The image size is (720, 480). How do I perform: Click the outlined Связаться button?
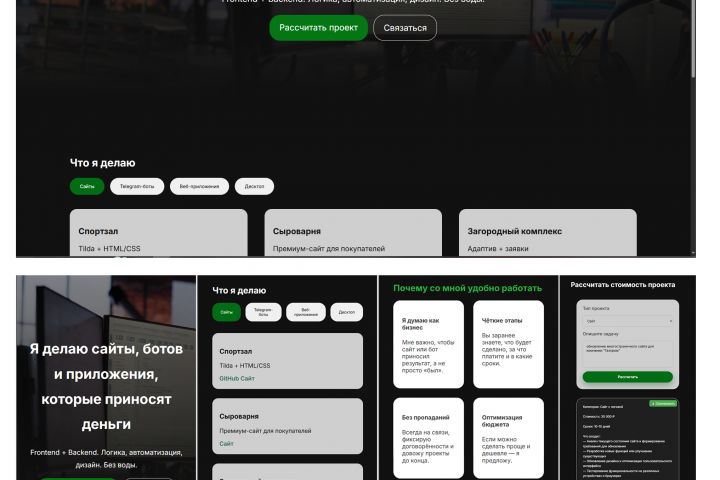tap(405, 28)
